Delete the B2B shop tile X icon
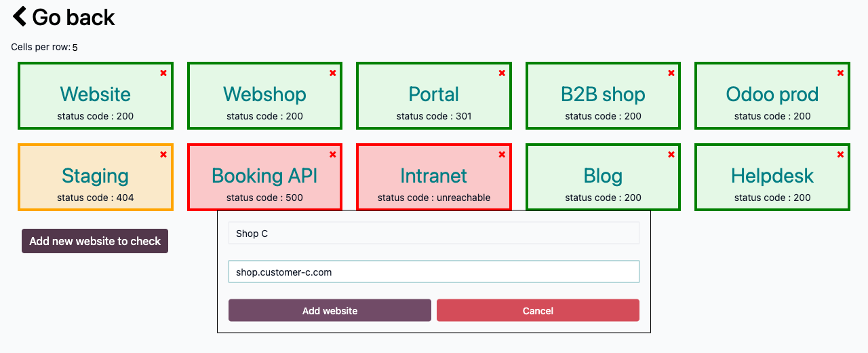The image size is (868, 353). (x=671, y=73)
